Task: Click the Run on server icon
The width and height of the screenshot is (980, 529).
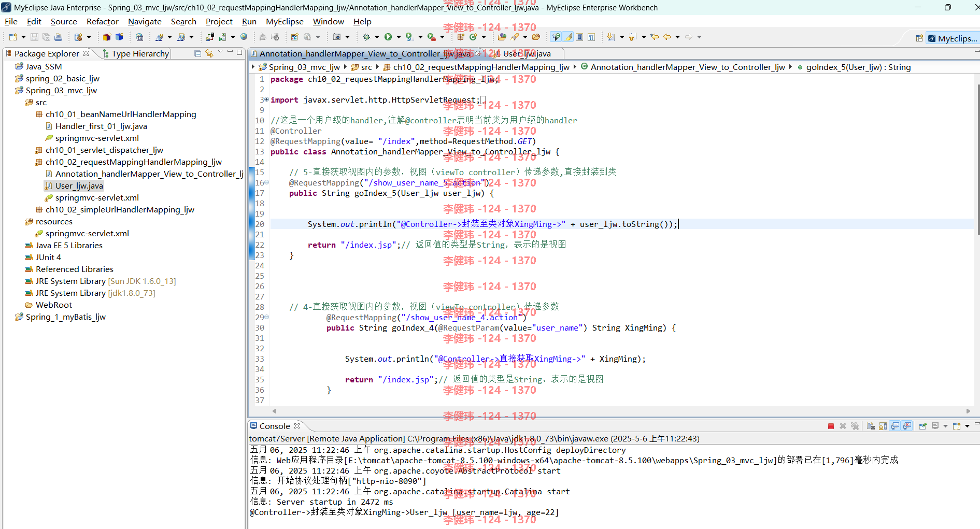Action: tap(223, 37)
